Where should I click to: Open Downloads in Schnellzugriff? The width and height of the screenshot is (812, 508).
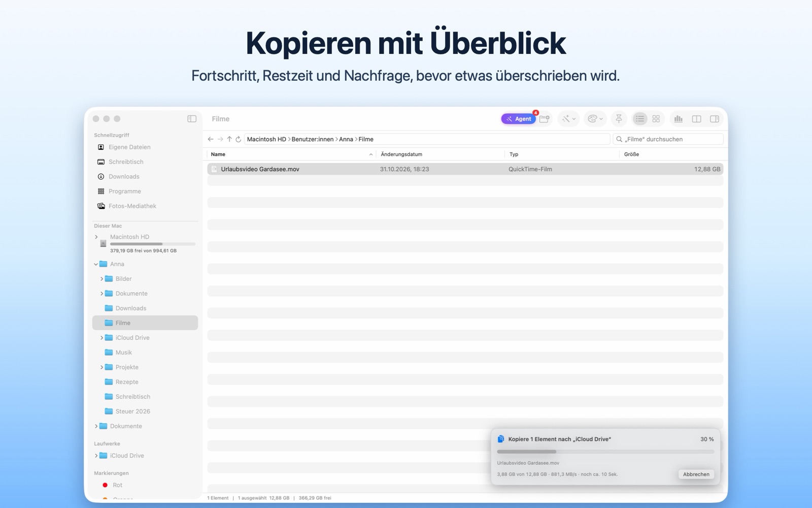[124, 177]
